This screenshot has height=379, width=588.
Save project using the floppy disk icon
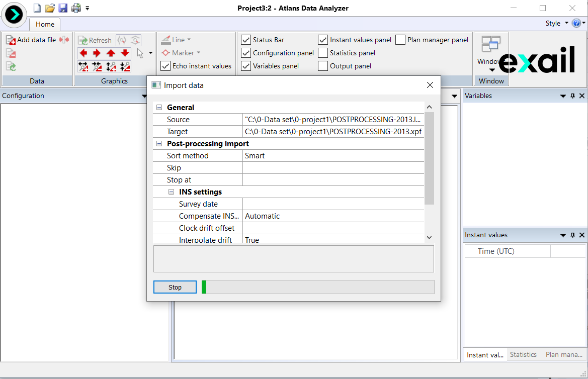point(62,8)
